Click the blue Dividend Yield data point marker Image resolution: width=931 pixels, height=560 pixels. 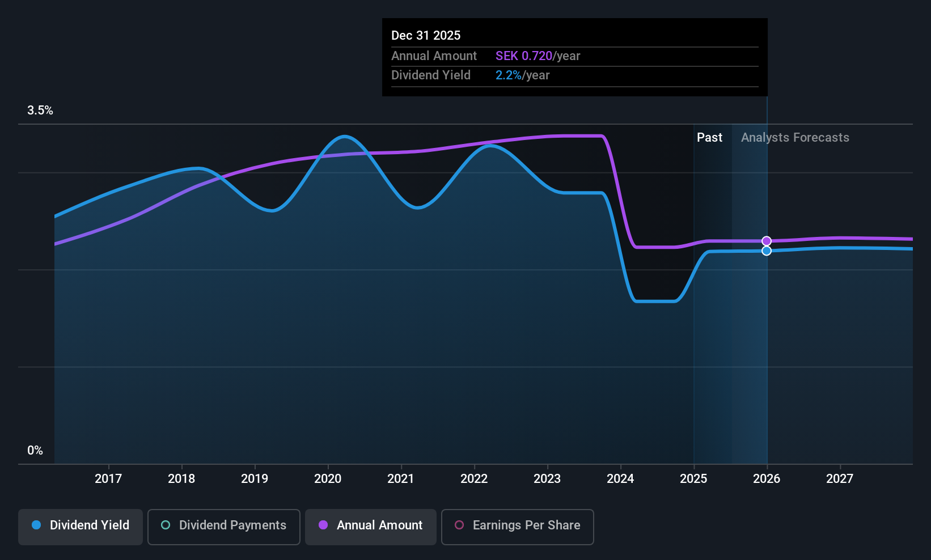tap(767, 251)
